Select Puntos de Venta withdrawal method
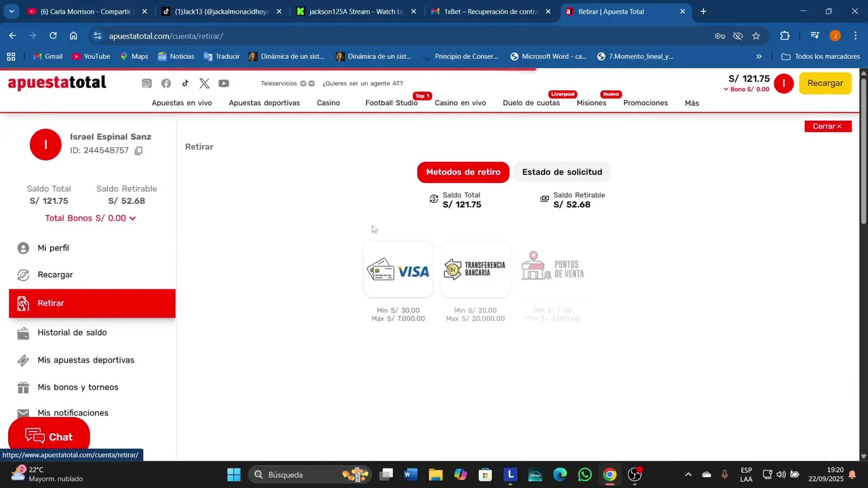868x488 pixels. [552, 270]
